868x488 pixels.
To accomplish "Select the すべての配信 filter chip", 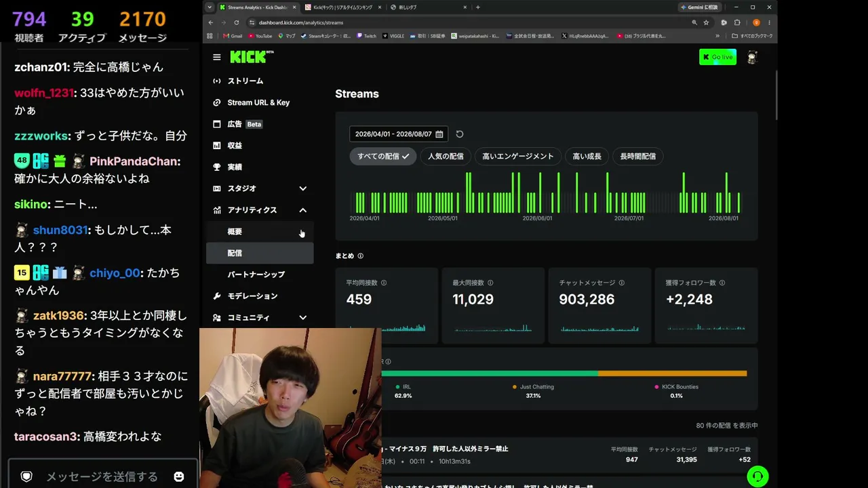I will click(x=383, y=157).
